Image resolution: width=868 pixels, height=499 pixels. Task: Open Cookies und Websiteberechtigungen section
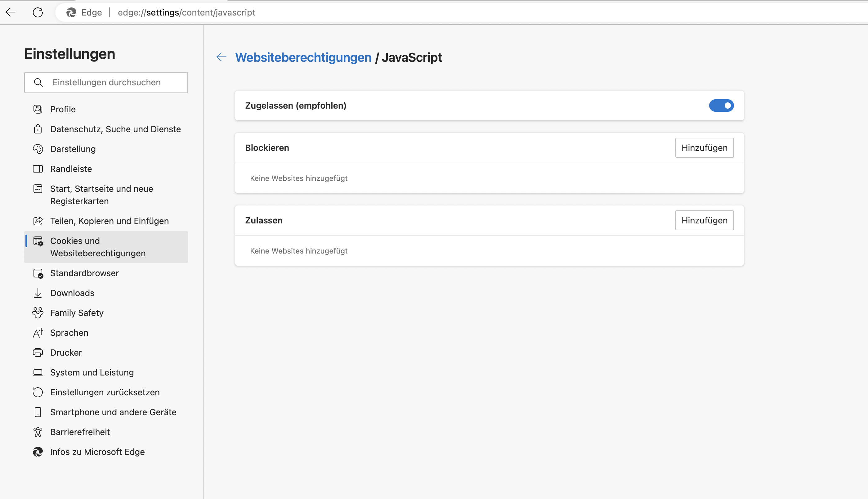106,247
